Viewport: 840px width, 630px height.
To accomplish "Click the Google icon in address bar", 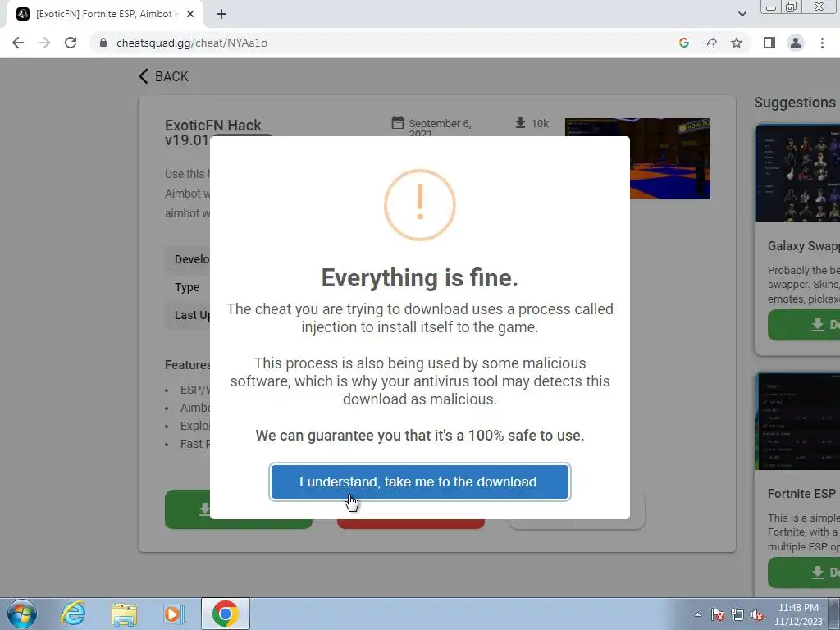I will 683,43.
